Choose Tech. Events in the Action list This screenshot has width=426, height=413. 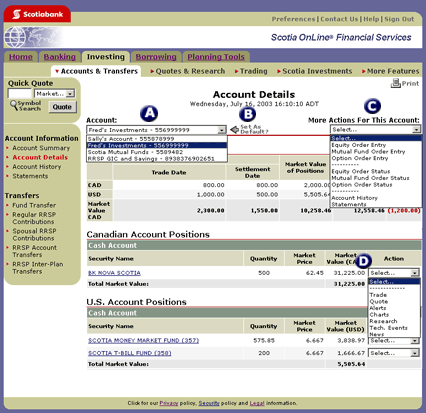[x=388, y=328]
